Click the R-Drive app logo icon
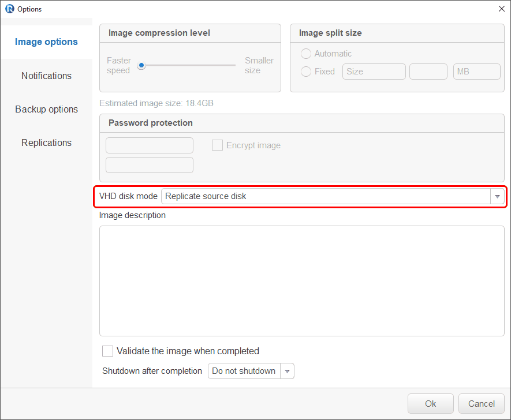 pyautogui.click(x=10, y=9)
